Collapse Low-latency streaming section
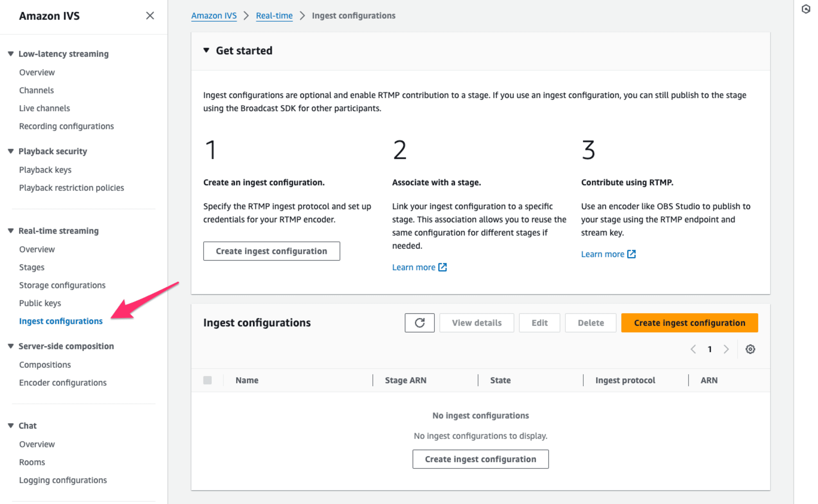This screenshot has width=818, height=504. 11,54
